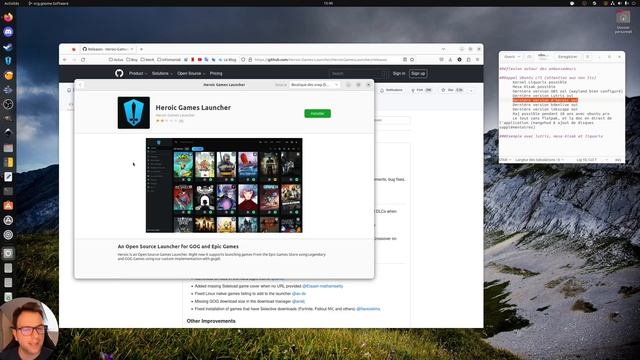Click Sign in on GitHub

(399, 73)
